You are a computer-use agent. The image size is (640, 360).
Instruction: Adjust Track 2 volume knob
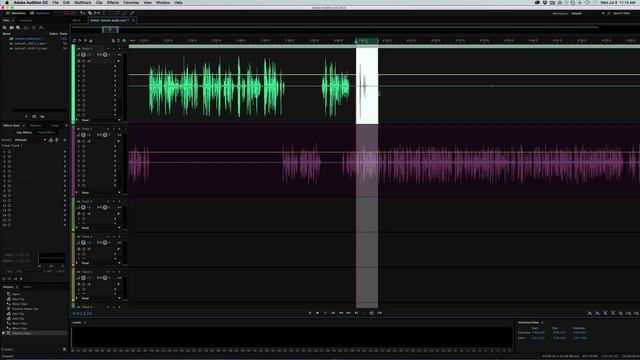84,135
